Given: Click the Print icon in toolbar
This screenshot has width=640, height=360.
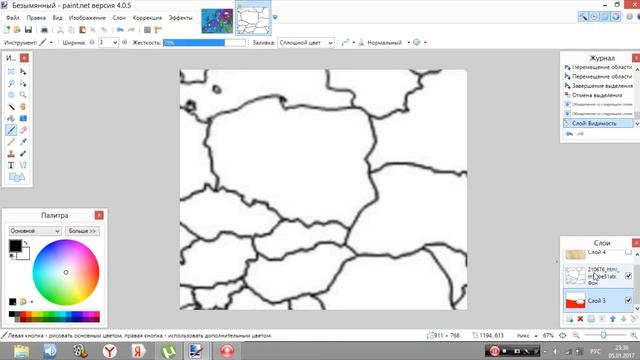Looking at the screenshot, I should click(44, 30).
